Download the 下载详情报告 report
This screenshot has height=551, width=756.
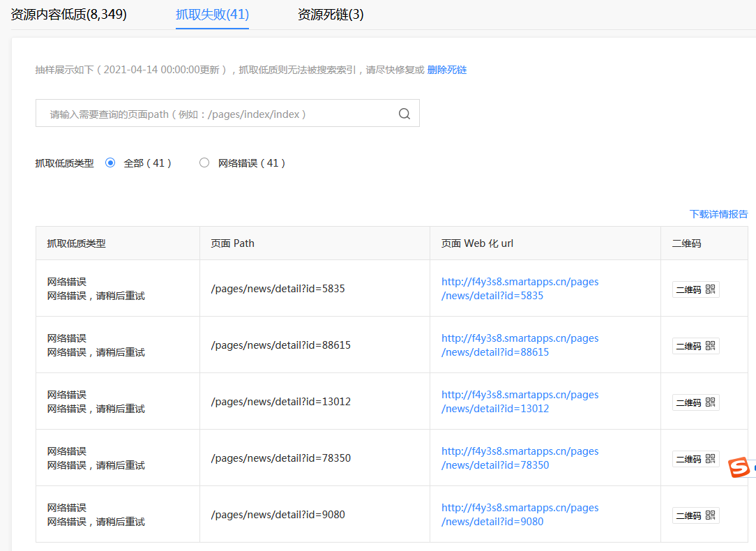(x=718, y=214)
